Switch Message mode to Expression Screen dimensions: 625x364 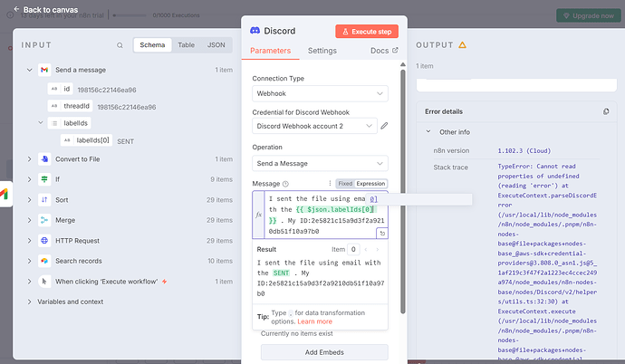(x=370, y=184)
